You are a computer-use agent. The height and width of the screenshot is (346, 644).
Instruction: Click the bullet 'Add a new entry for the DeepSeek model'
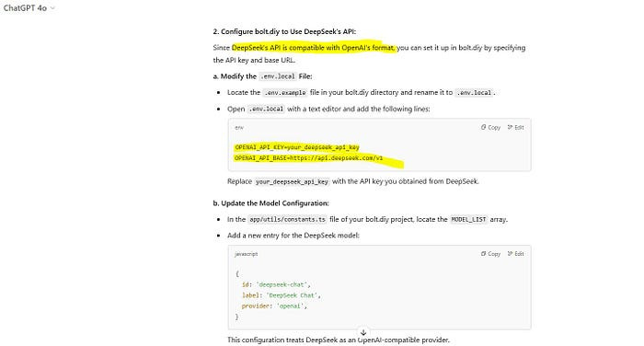[x=293, y=236]
